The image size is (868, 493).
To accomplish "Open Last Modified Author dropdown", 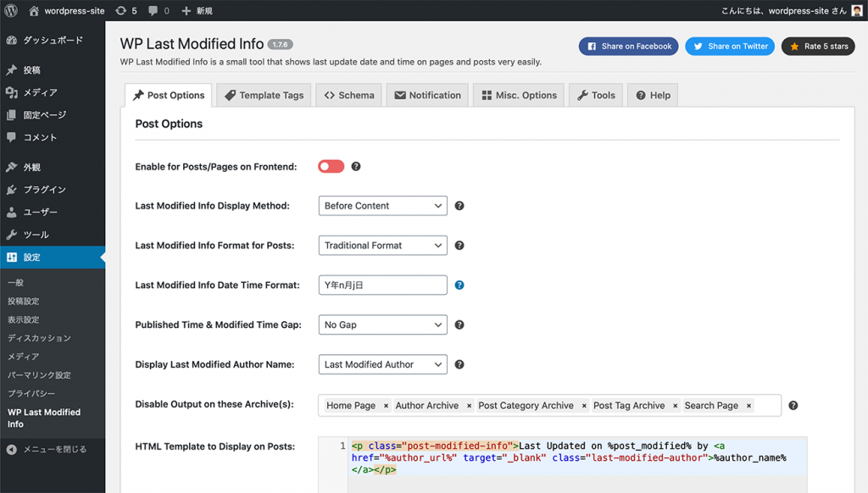I will (x=382, y=364).
